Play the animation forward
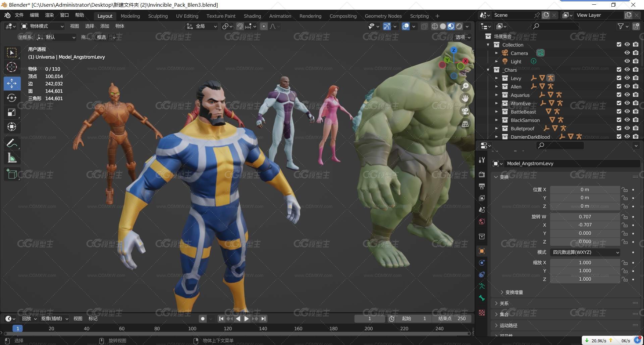The height and width of the screenshot is (345, 644). pyautogui.click(x=247, y=319)
